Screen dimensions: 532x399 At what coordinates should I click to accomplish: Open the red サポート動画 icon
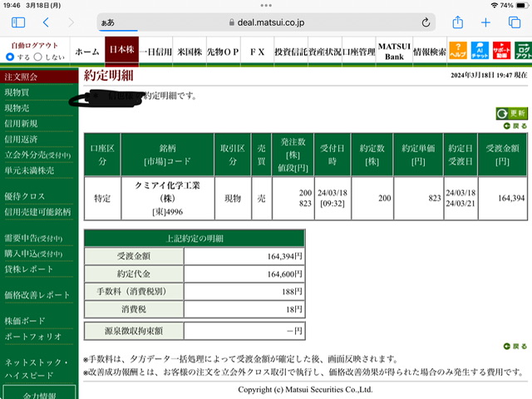click(501, 51)
